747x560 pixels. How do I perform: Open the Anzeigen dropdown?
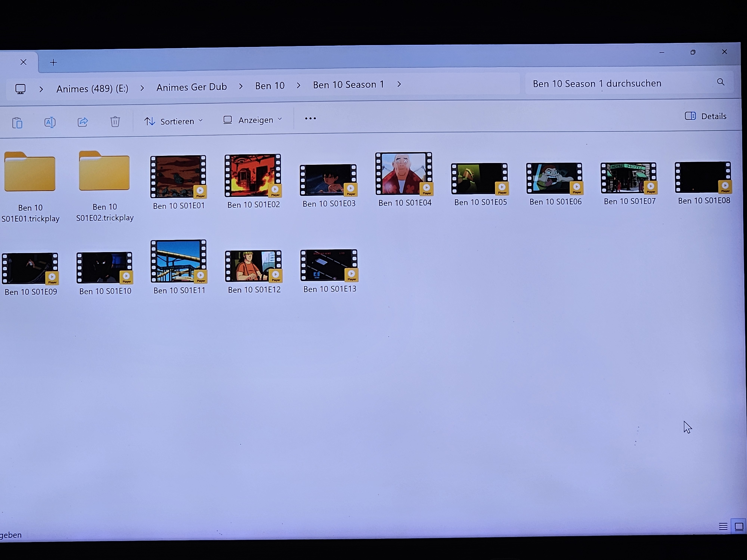253,120
